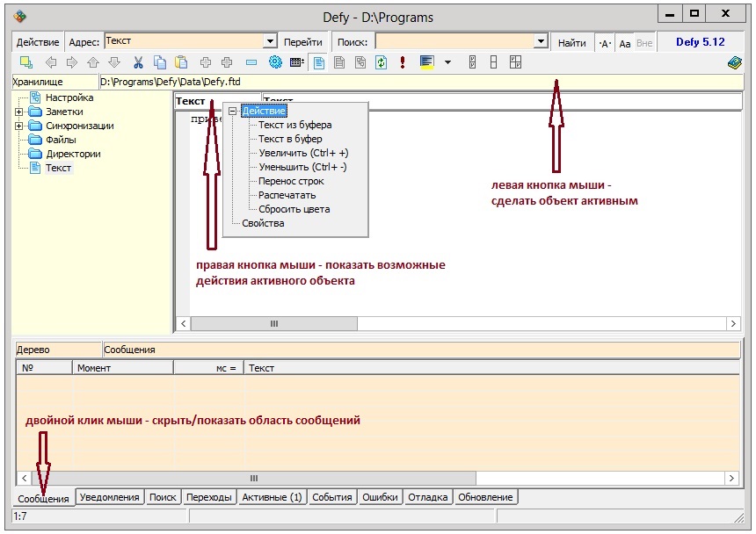Screen dimensions: 756x534
Task: Click the copy icon in the toolbar
Action: [160, 62]
